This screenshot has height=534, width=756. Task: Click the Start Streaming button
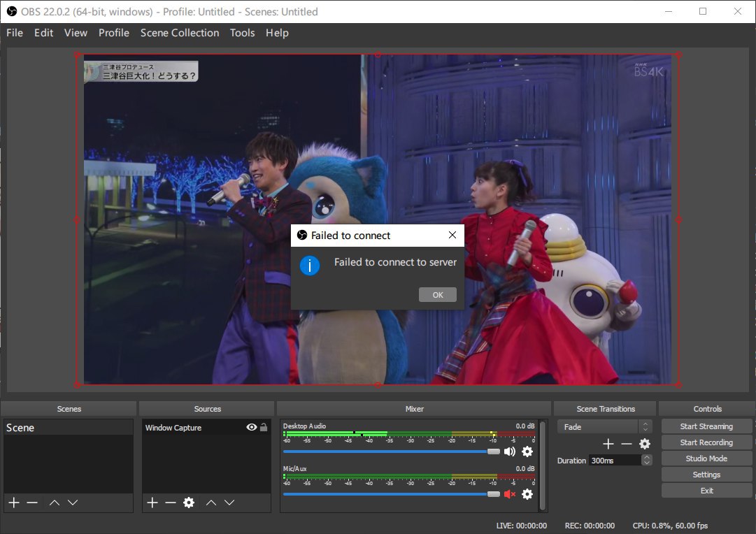click(x=706, y=426)
